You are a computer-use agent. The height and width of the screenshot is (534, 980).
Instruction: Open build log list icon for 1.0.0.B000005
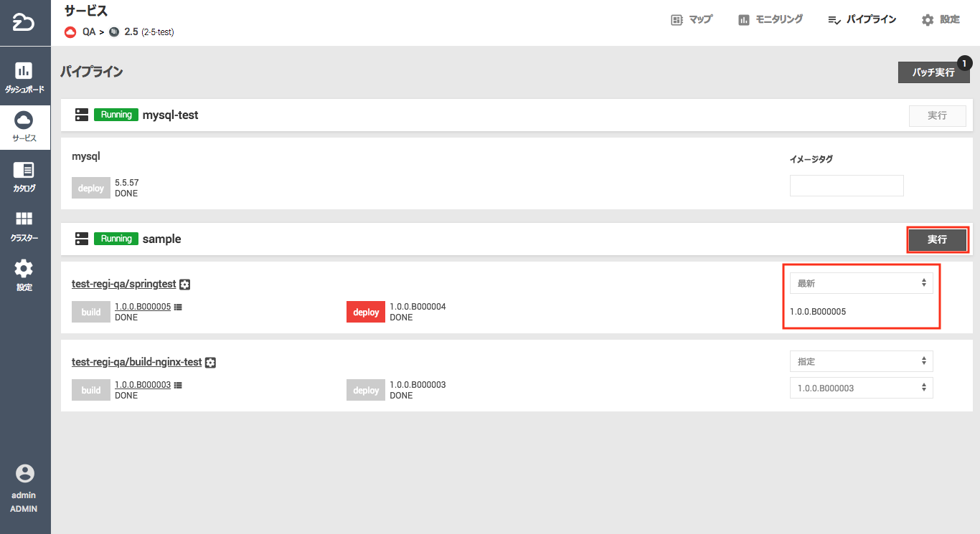click(178, 307)
